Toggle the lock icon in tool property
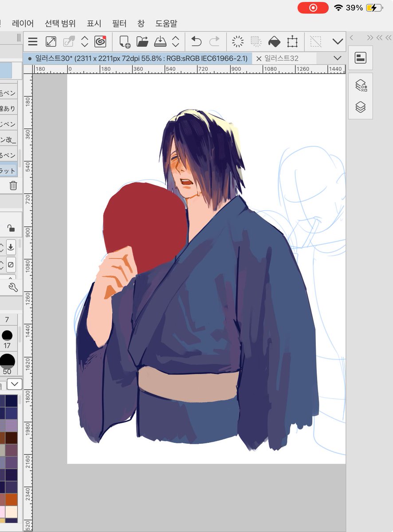The image size is (393, 532). pyautogui.click(x=11, y=228)
